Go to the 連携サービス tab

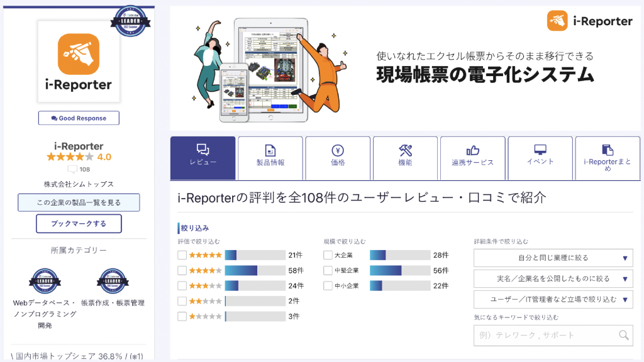(473, 158)
